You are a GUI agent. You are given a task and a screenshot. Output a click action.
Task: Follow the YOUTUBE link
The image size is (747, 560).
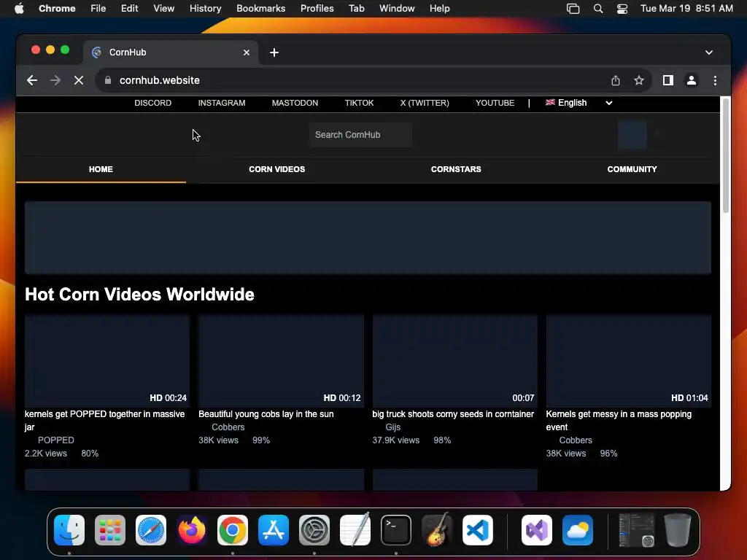[495, 103]
